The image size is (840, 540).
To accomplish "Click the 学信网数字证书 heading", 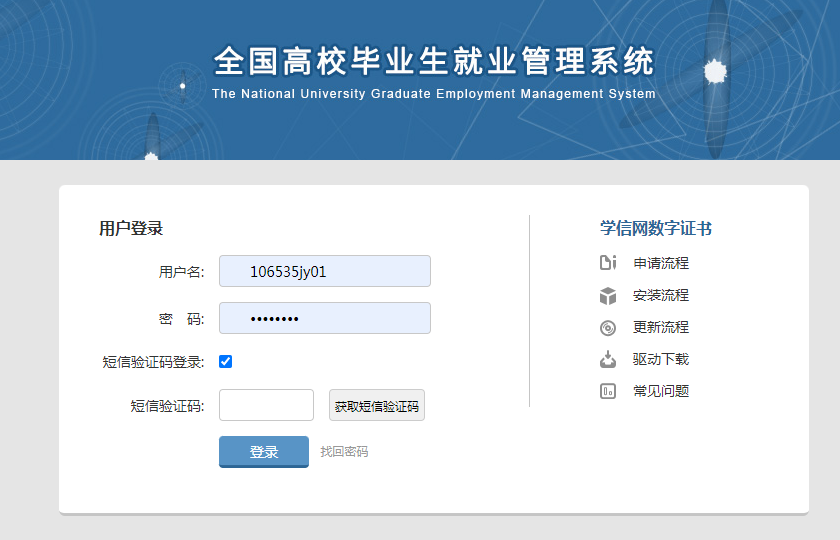I will [655, 229].
